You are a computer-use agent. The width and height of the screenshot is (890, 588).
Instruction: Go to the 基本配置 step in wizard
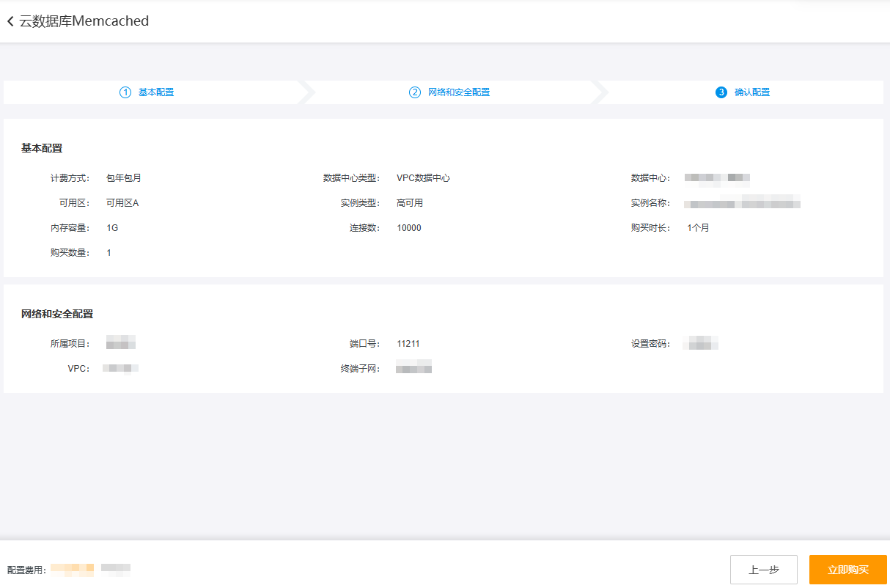point(156,92)
